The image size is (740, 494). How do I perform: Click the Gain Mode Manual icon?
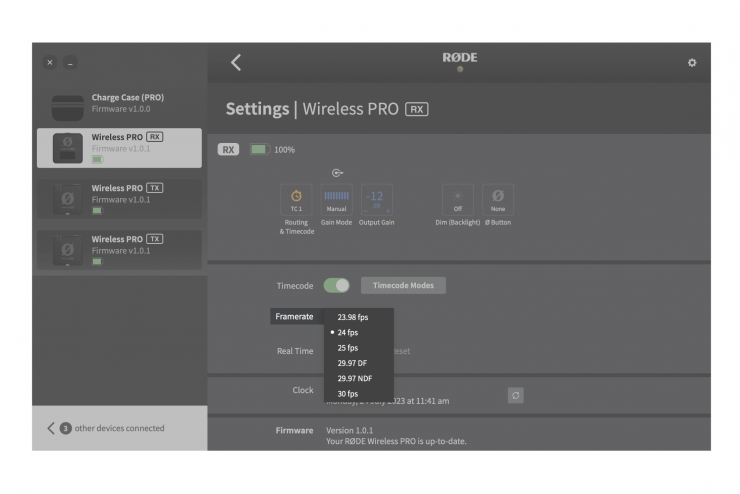[x=336, y=199]
